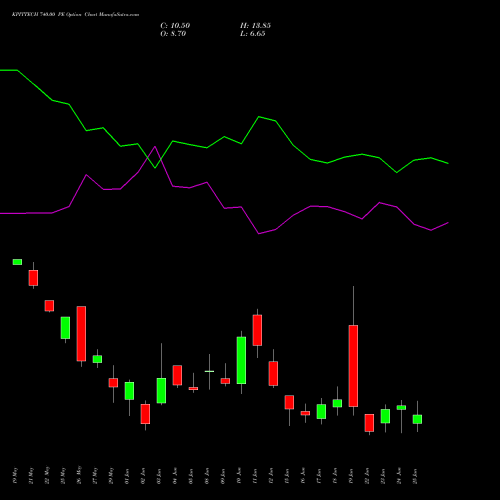Click the magenta indicator line's peak near 03 Jun
500x500 pixels.
(x=155, y=146)
